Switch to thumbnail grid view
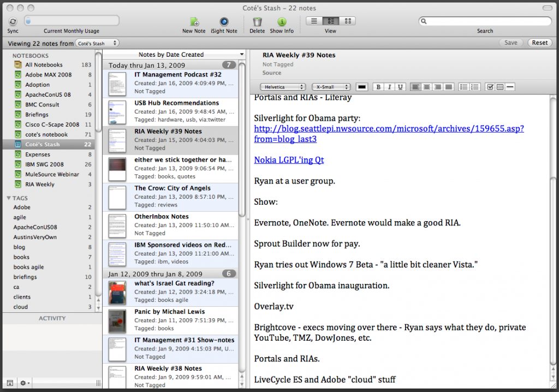Image resolution: width=559 pixels, height=392 pixels. (348, 21)
